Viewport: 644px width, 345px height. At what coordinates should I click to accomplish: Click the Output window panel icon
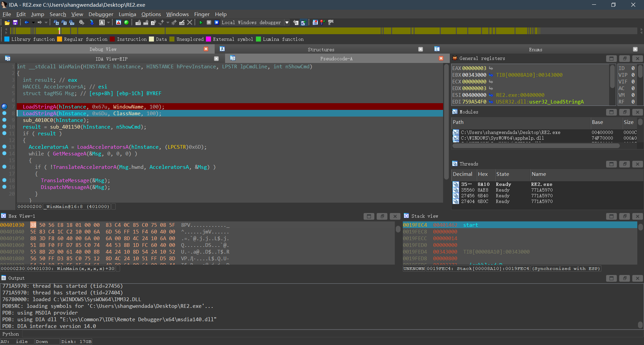point(4,278)
